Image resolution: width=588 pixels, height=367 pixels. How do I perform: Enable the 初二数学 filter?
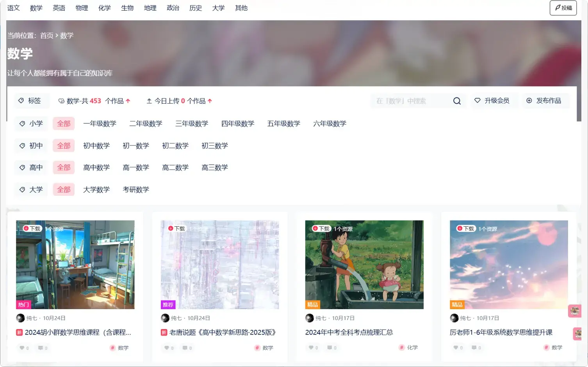point(175,145)
